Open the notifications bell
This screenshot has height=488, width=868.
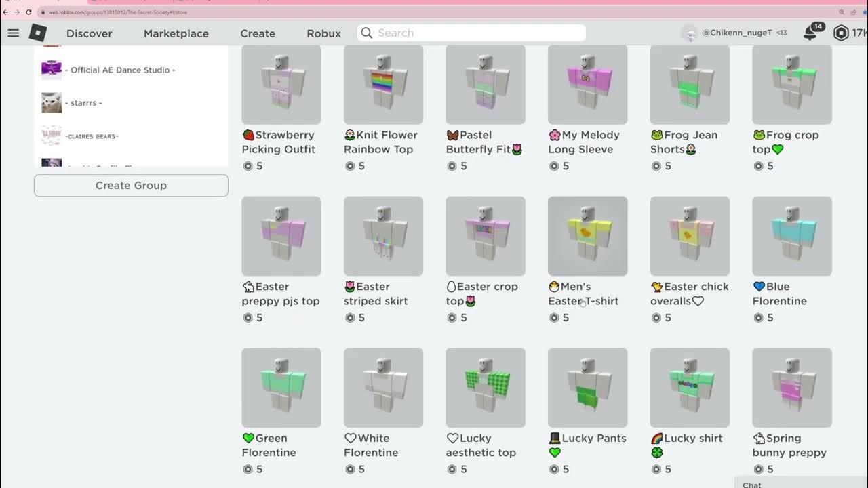click(810, 33)
